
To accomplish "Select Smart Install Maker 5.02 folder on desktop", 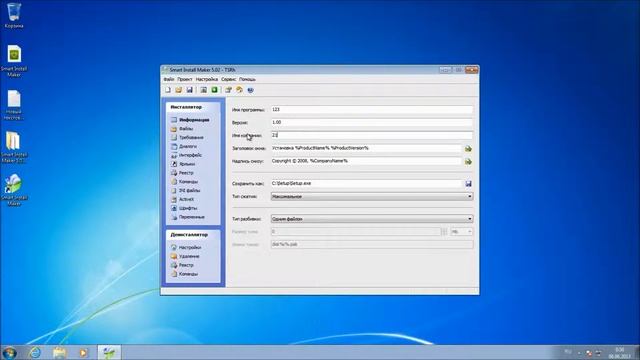I will 13,147.
